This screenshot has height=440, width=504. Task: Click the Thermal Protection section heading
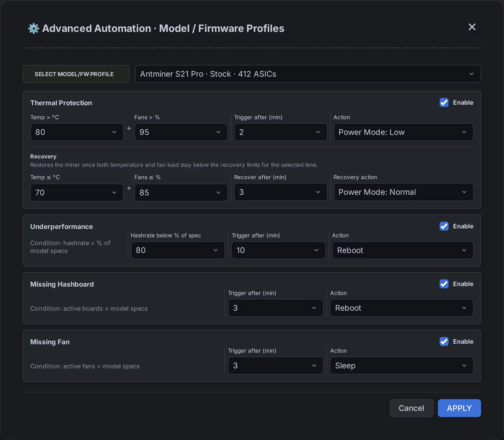click(x=61, y=103)
